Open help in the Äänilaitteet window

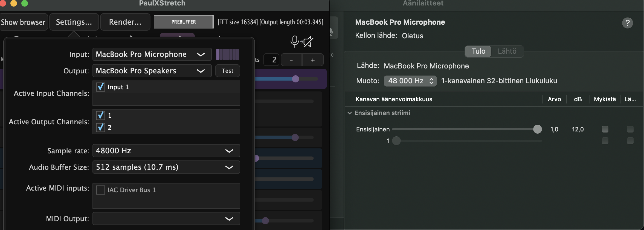(628, 23)
